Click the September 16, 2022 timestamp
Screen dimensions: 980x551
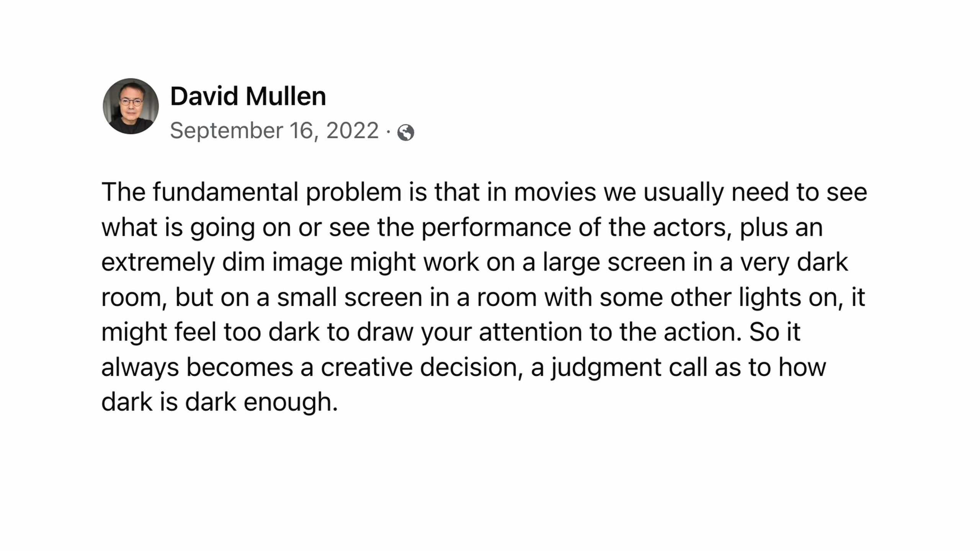tap(274, 131)
